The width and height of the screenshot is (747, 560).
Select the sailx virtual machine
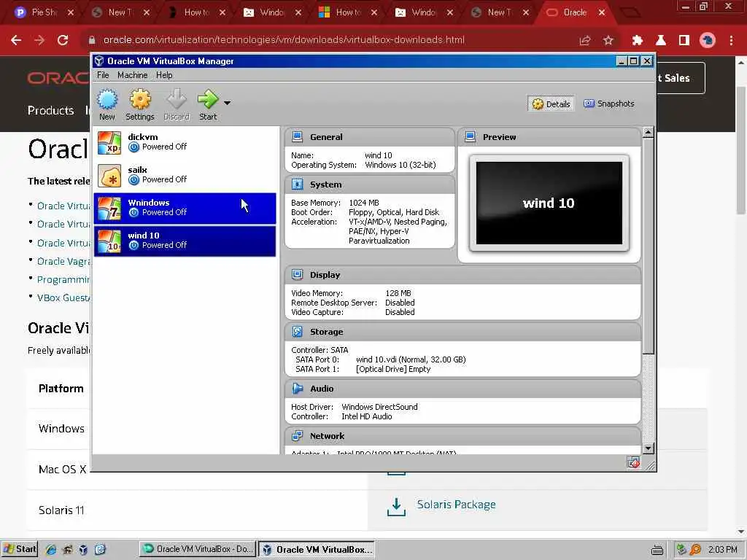click(185, 175)
